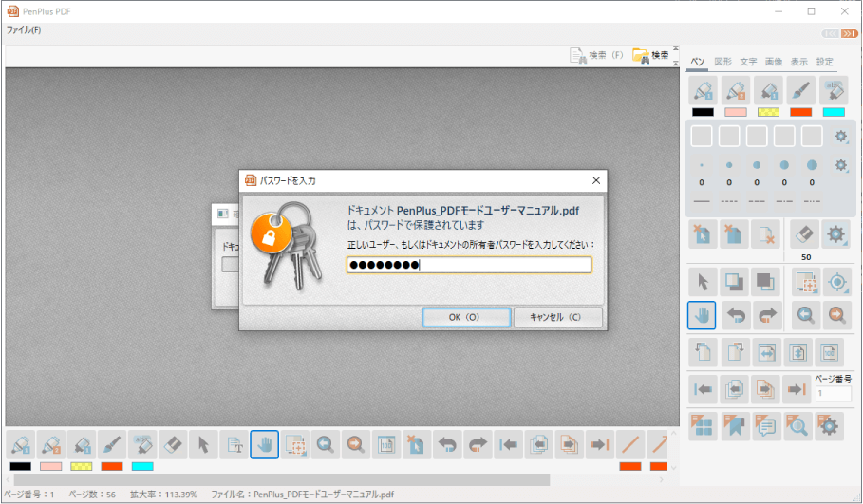The height and width of the screenshot is (504, 863).
Task: Click the orange-arrow magnifier in side panel
Action: pos(837,315)
